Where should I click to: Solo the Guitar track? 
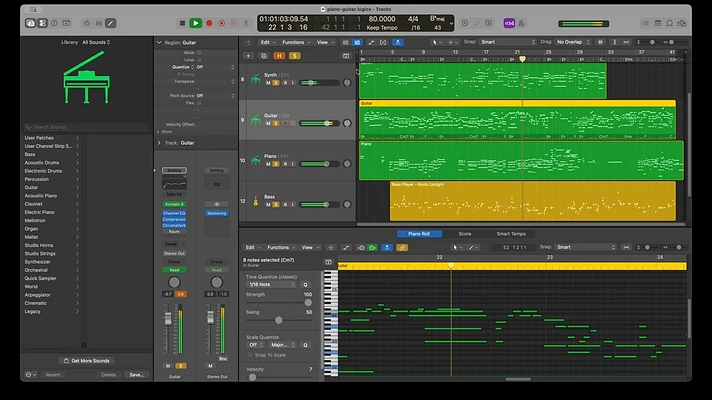pos(276,123)
